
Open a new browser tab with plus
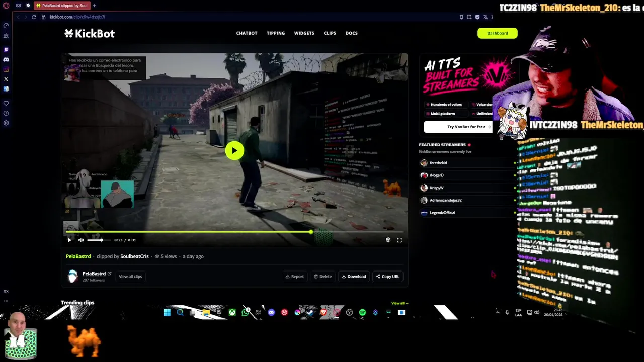tap(94, 6)
